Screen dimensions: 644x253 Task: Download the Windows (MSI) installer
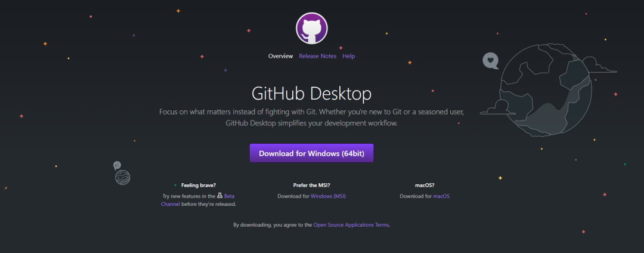pyautogui.click(x=328, y=196)
